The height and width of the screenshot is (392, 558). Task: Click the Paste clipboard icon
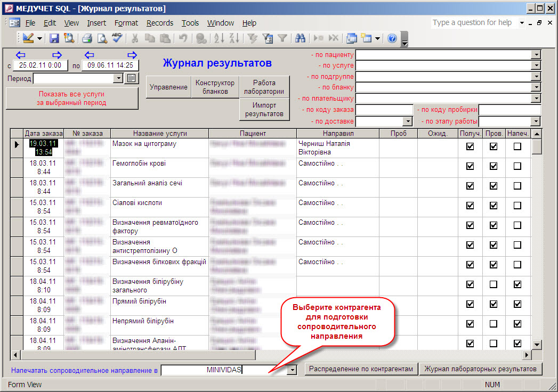[165, 38]
